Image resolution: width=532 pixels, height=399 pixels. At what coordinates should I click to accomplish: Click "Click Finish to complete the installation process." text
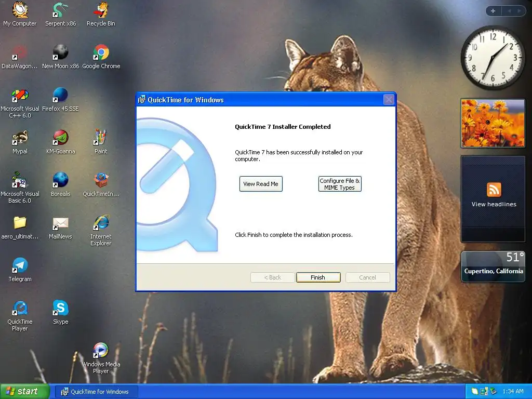tap(294, 235)
